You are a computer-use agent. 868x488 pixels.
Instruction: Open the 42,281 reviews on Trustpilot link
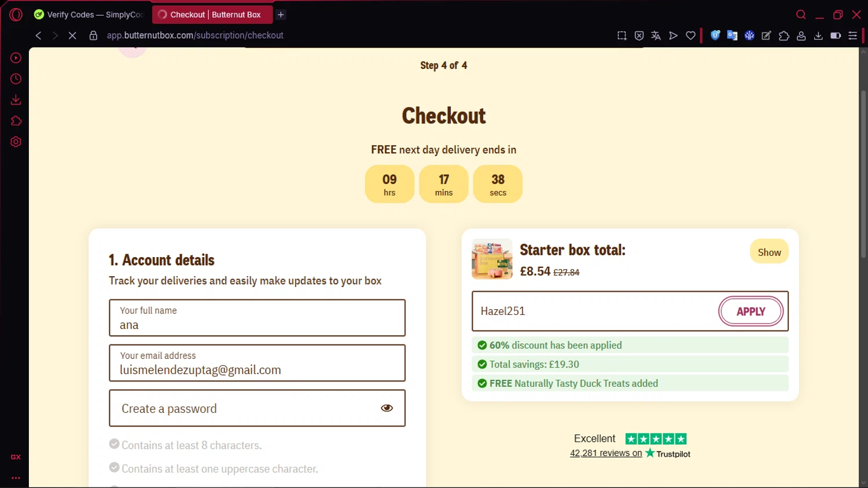(606, 453)
